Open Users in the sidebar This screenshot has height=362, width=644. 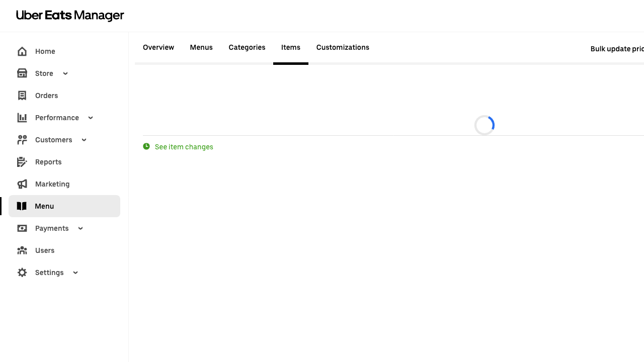tap(45, 250)
